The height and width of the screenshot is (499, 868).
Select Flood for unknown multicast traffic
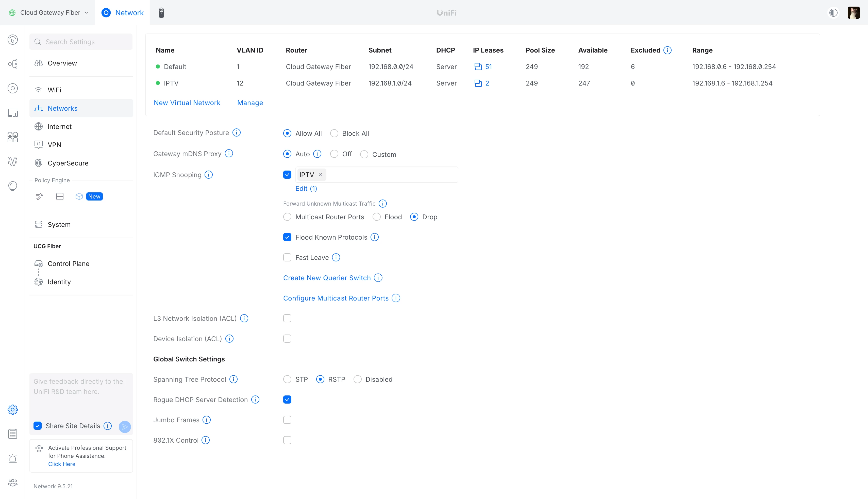click(377, 217)
